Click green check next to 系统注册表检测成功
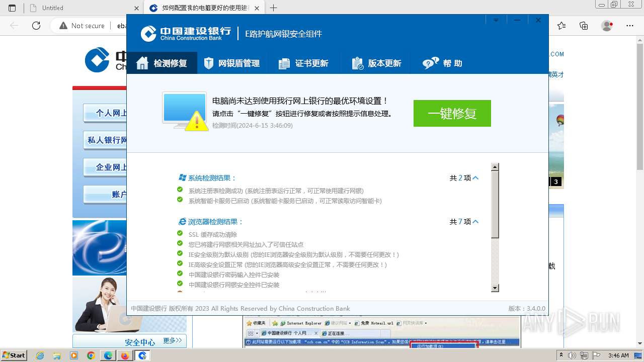644x362 pixels. tap(180, 190)
